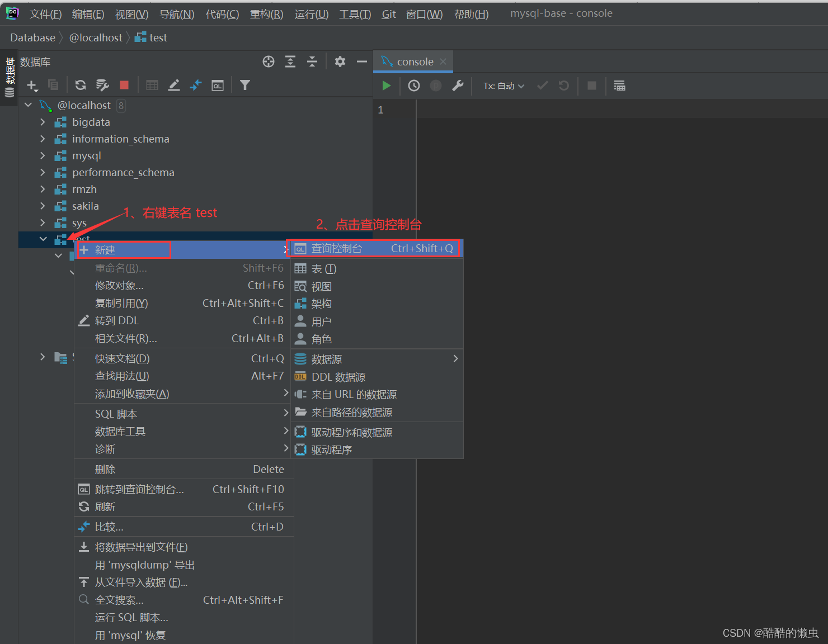828x644 pixels.
Task: Choose 表 (T) in the New submenu
Action: pyautogui.click(x=377, y=269)
